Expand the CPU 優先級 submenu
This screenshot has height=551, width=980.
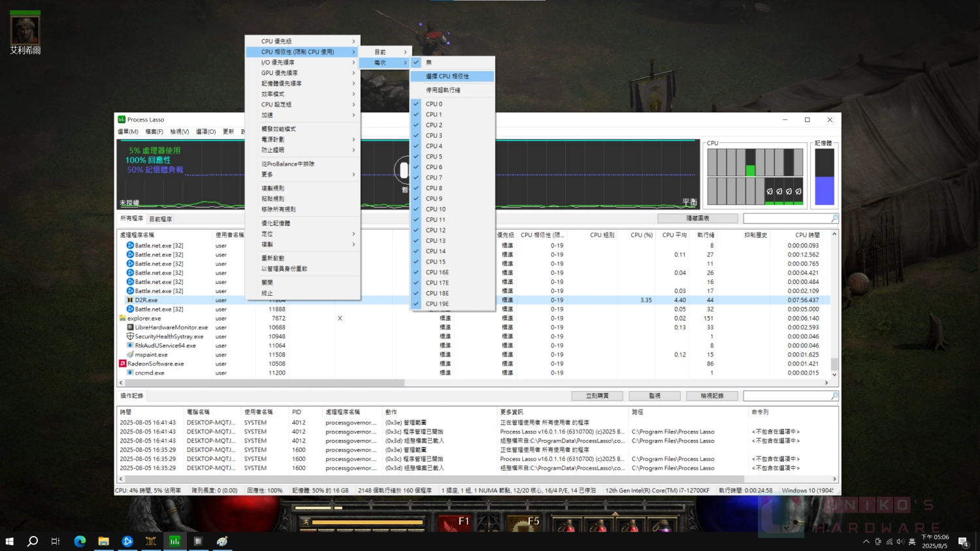tap(302, 41)
